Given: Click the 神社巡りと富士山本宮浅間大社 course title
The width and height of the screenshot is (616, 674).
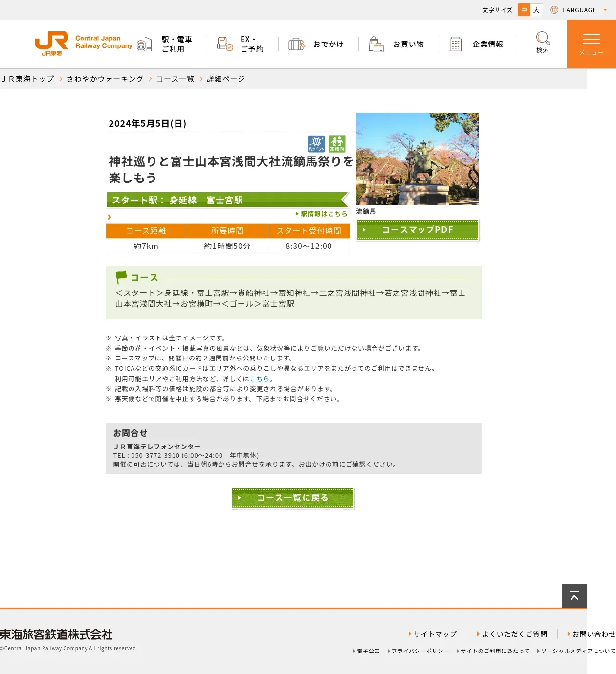Looking at the screenshot, I should pos(231,169).
